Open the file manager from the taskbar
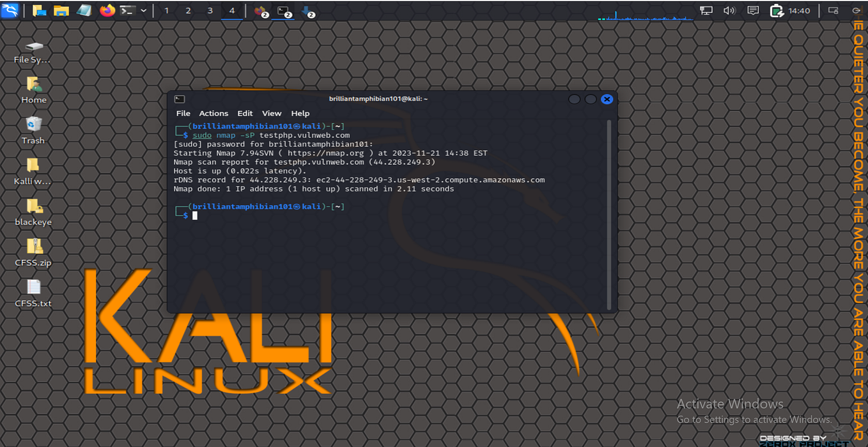This screenshot has width=868, height=447. [61, 10]
